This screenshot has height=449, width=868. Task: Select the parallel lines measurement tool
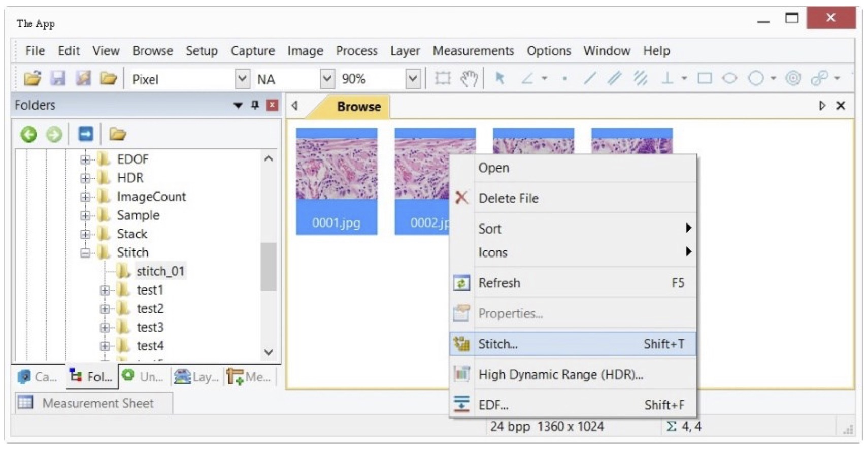[615, 78]
